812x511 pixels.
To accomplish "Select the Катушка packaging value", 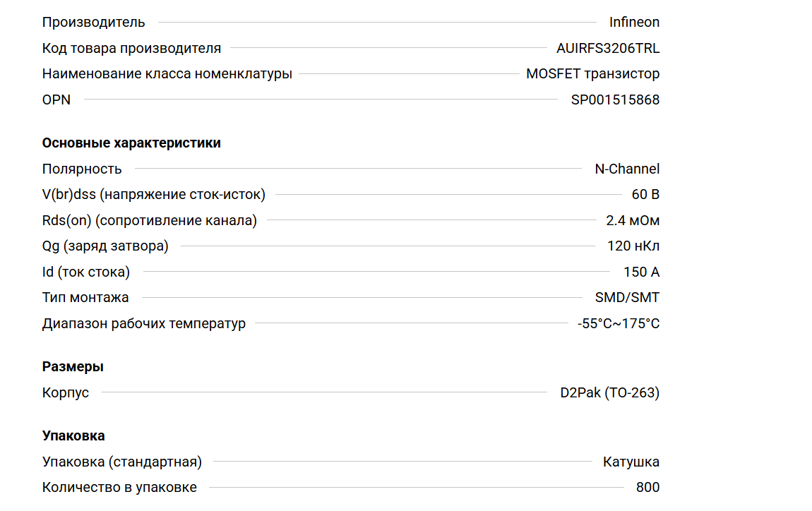I will [631, 462].
